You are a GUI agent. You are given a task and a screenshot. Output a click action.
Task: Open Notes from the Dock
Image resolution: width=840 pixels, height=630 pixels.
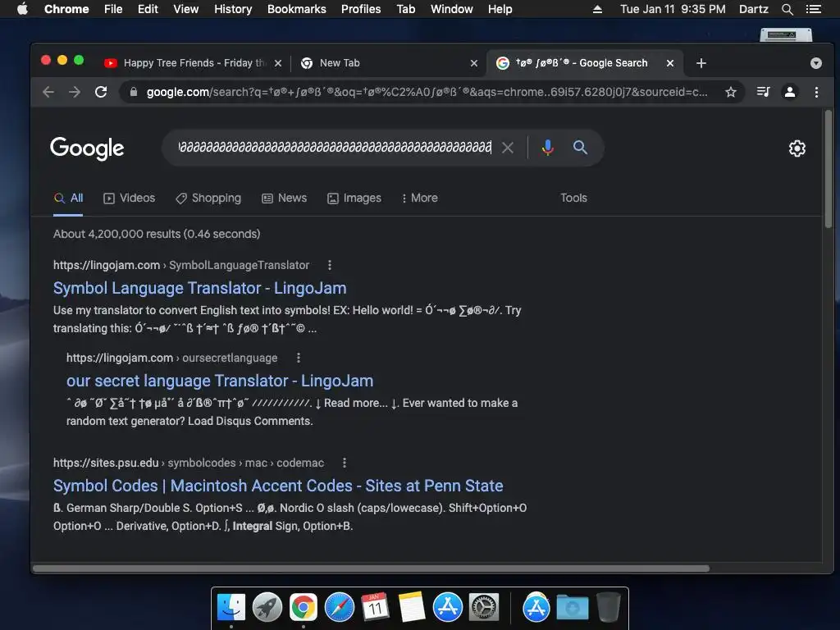click(412, 608)
